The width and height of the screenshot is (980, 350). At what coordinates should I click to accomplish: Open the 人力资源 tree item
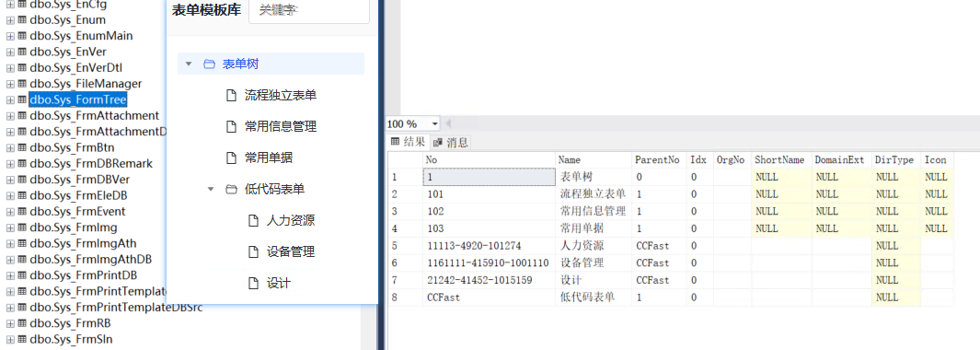[291, 220]
